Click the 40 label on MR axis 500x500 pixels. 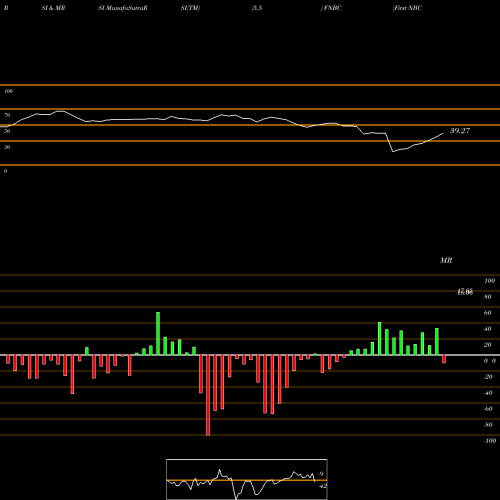point(488,329)
